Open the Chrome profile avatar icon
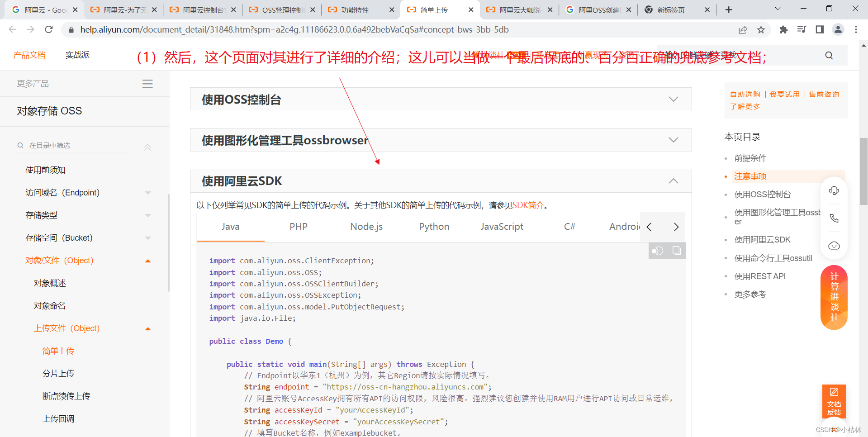This screenshot has width=868, height=437. click(838, 29)
